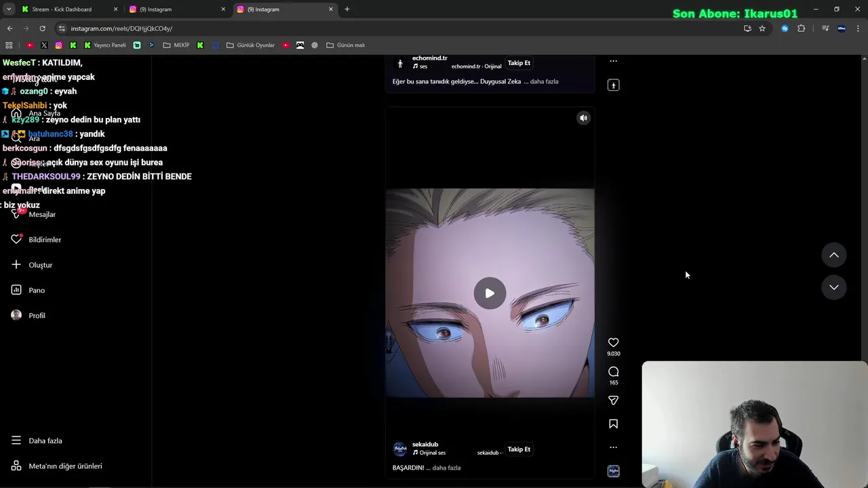The width and height of the screenshot is (868, 488).
Task: Open the media control icon in toolbar
Action: [825, 28]
